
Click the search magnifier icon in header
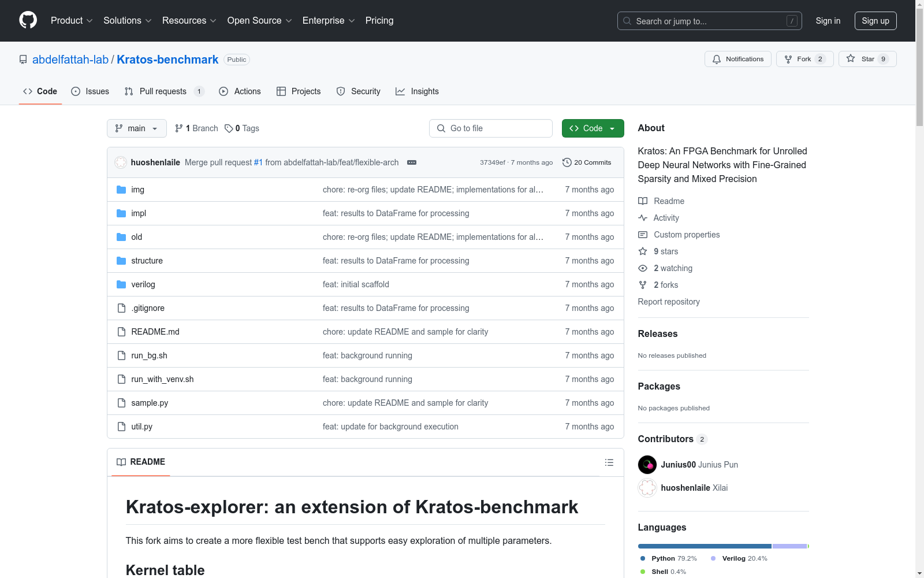[627, 21]
